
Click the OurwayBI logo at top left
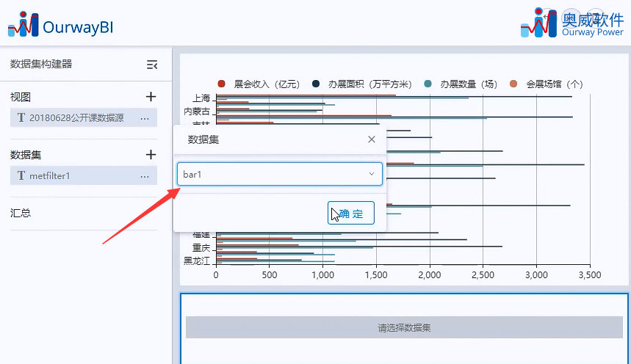coord(60,24)
